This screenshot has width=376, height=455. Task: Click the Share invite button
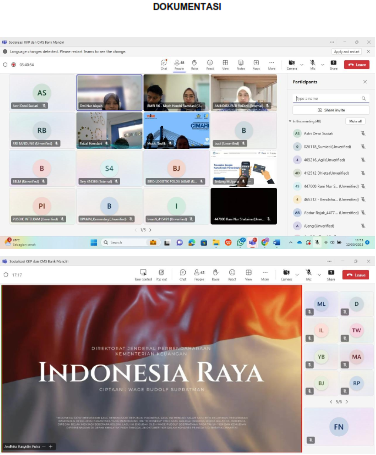pyautogui.click(x=331, y=110)
